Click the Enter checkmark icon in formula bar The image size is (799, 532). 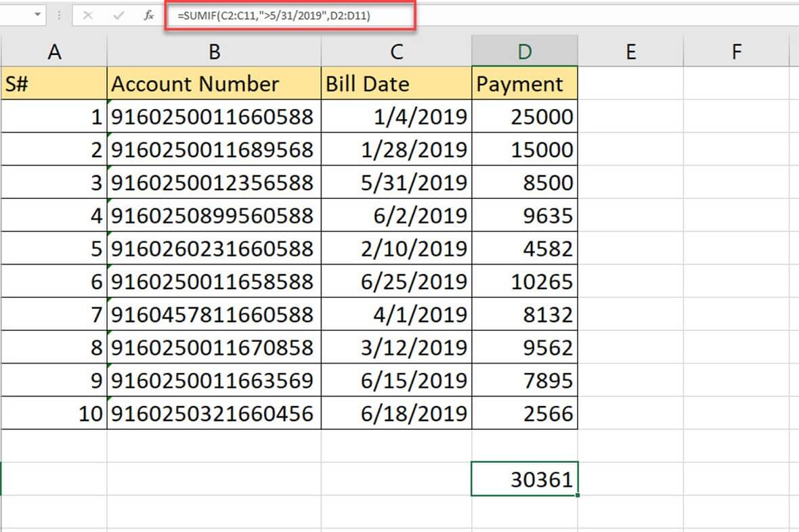pyautogui.click(x=119, y=16)
